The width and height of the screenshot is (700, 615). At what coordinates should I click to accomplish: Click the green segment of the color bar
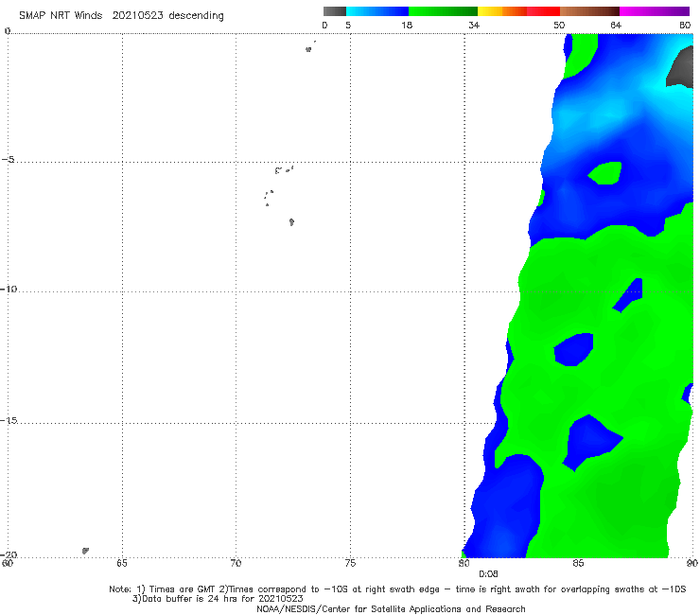(x=443, y=11)
